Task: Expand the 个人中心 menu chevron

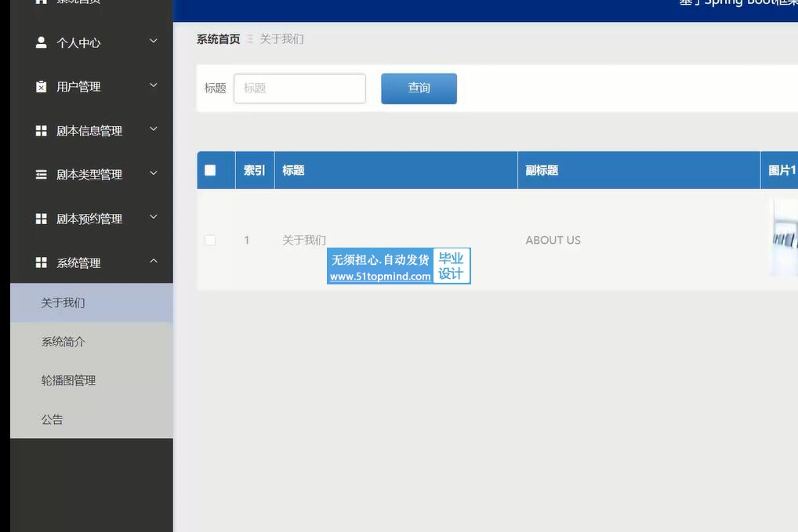Action: click(153, 41)
